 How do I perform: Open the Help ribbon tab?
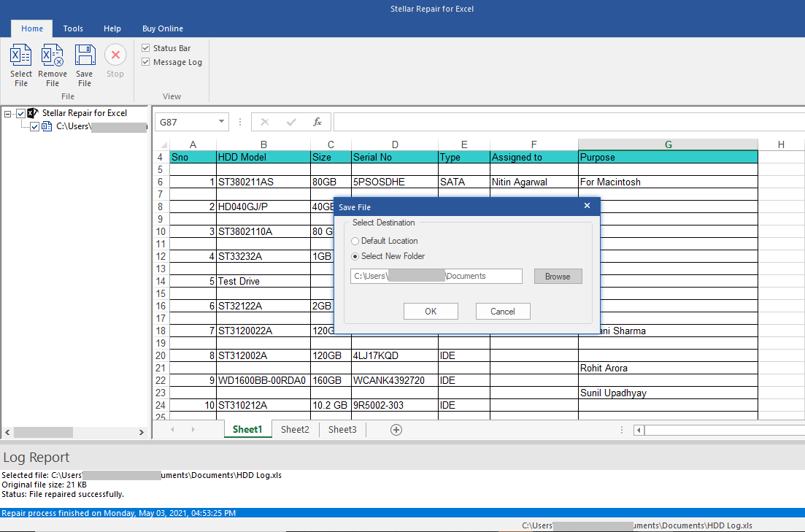[112, 28]
